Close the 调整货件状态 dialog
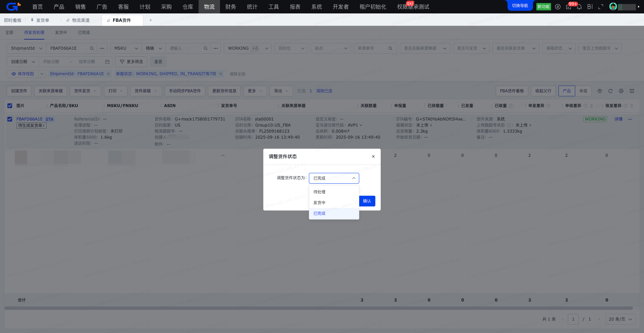The image size is (644, 333). [373, 156]
